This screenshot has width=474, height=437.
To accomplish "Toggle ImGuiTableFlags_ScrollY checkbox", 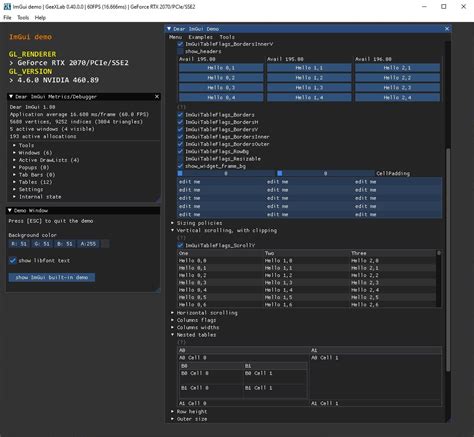I will tap(180, 245).
